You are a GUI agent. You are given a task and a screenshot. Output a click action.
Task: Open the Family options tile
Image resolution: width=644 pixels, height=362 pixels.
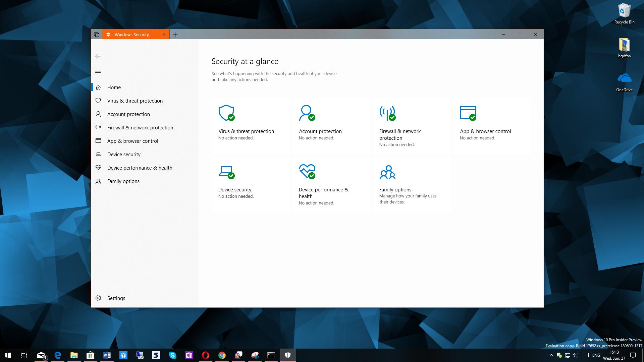[412, 184]
